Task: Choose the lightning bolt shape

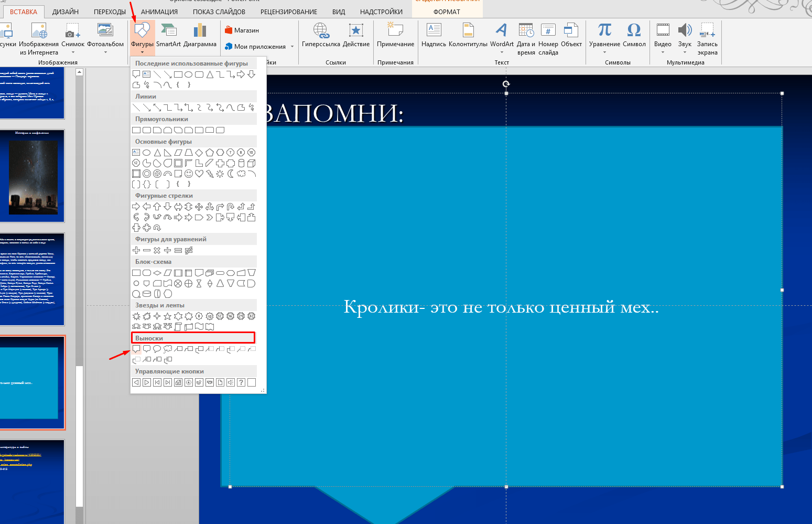Action: 210,174
